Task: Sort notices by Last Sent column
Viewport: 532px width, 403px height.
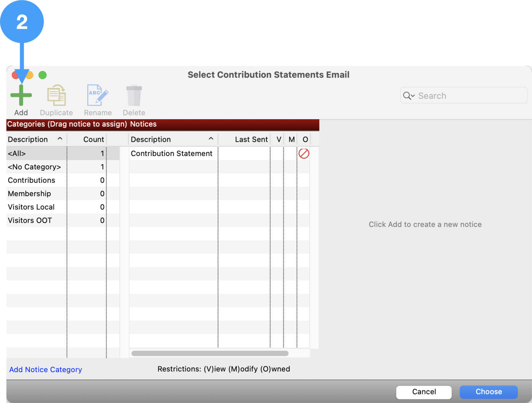Action: [x=244, y=139]
